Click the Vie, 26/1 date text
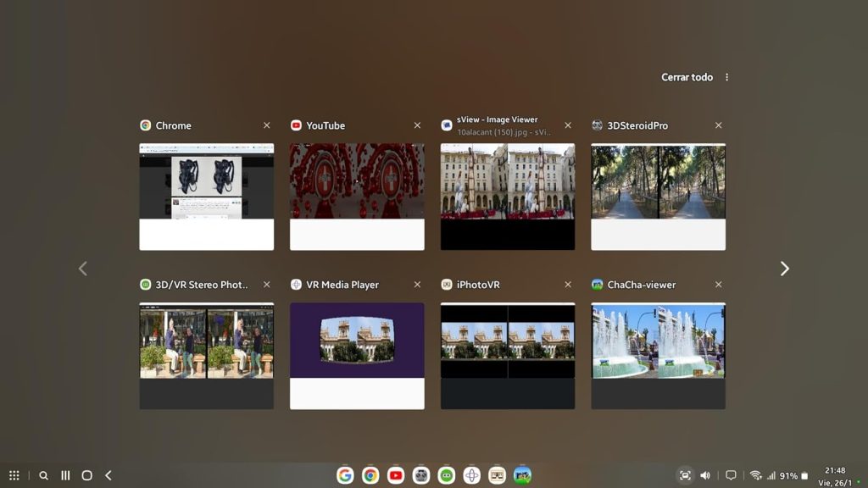 tap(835, 483)
